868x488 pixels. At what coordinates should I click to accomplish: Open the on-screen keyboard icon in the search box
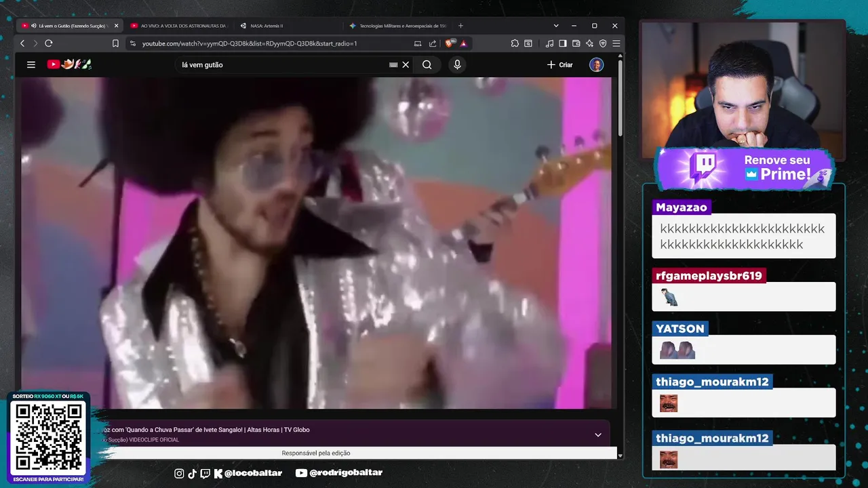(x=393, y=65)
